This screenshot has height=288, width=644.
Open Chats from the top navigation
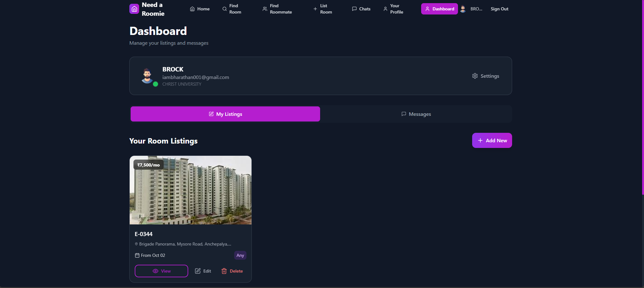coord(361,9)
